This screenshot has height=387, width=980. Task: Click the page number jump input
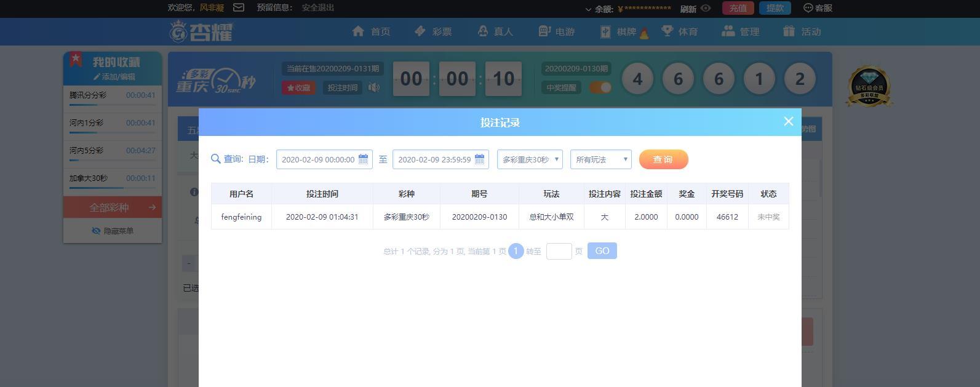559,251
